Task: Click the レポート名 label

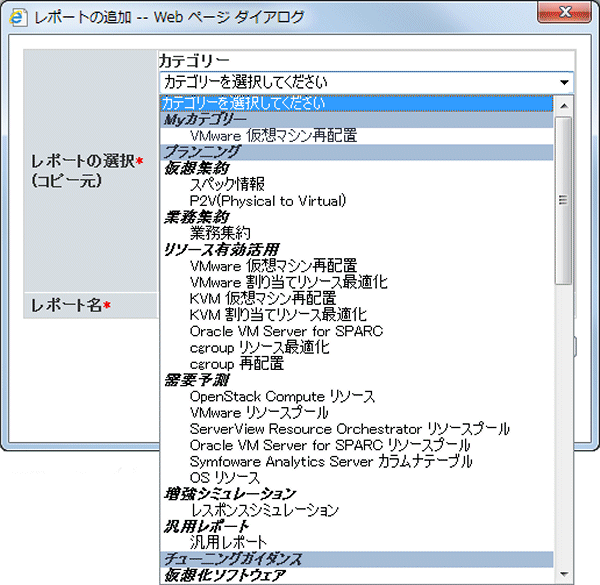Action: coord(70,305)
